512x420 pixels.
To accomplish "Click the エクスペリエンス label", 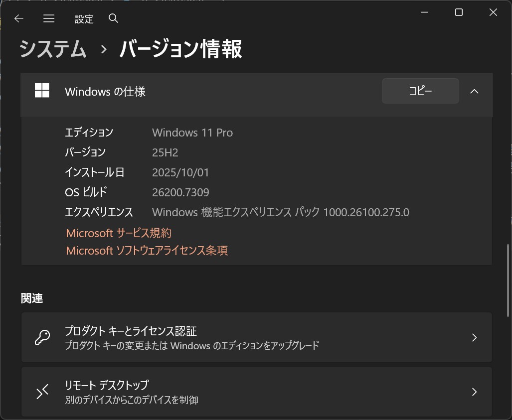I will pos(99,212).
